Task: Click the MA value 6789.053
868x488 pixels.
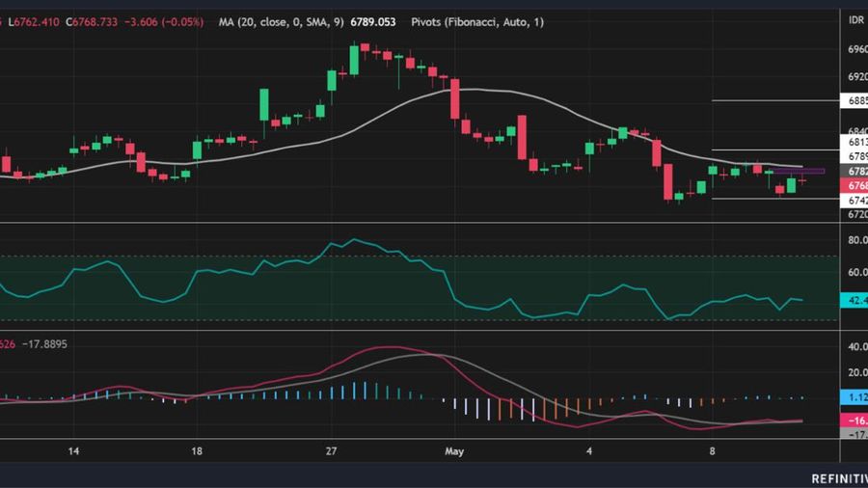Action: pyautogui.click(x=373, y=22)
